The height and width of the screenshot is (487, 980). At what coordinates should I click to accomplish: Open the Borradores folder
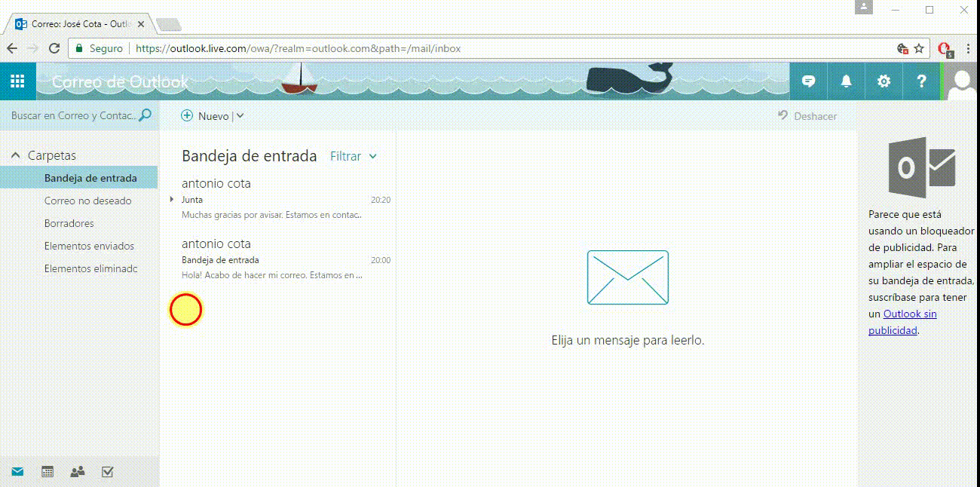tap(69, 223)
